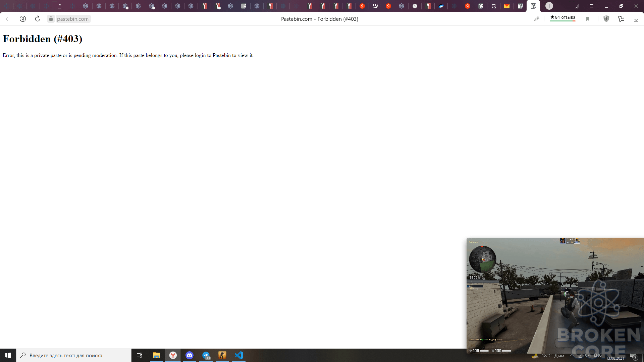644x362 pixels.
Task: Switch to the tab with arrow cursor icon
Action: (x=494, y=6)
